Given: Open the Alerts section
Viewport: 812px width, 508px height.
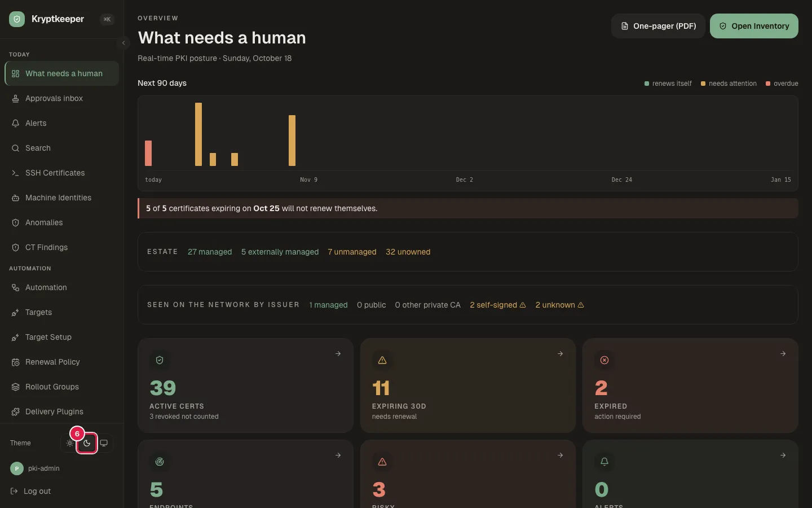Looking at the screenshot, I should point(62,123).
